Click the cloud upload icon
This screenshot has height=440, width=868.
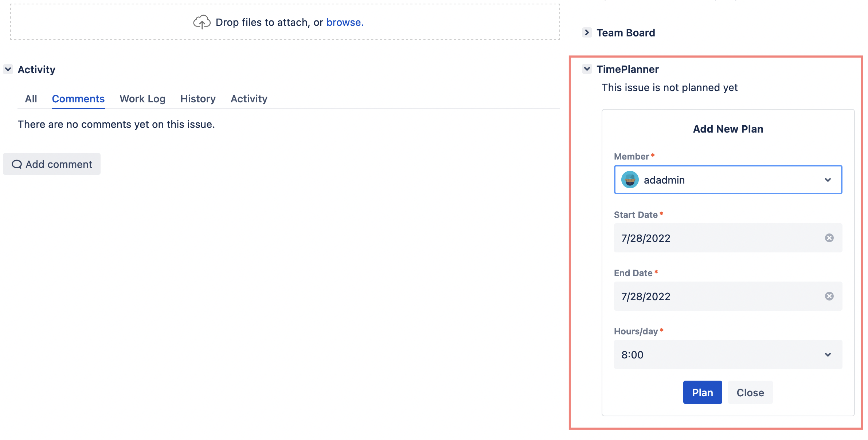tap(202, 22)
